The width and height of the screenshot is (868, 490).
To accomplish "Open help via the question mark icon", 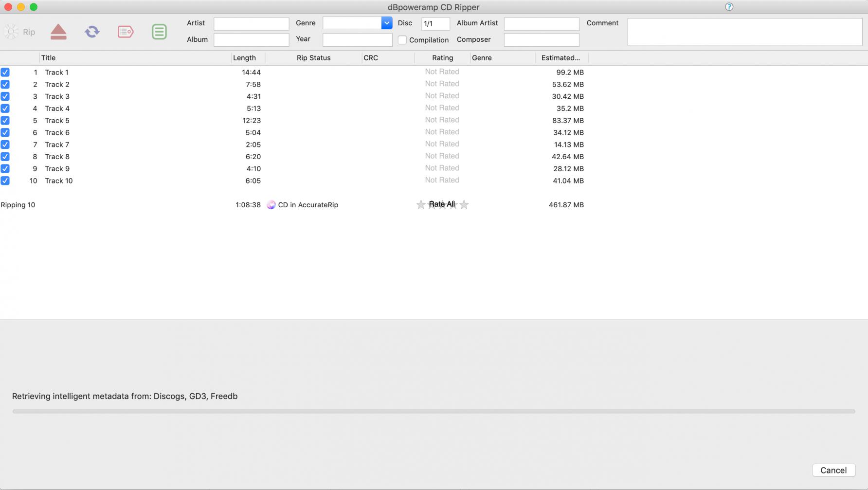I will 729,7.
